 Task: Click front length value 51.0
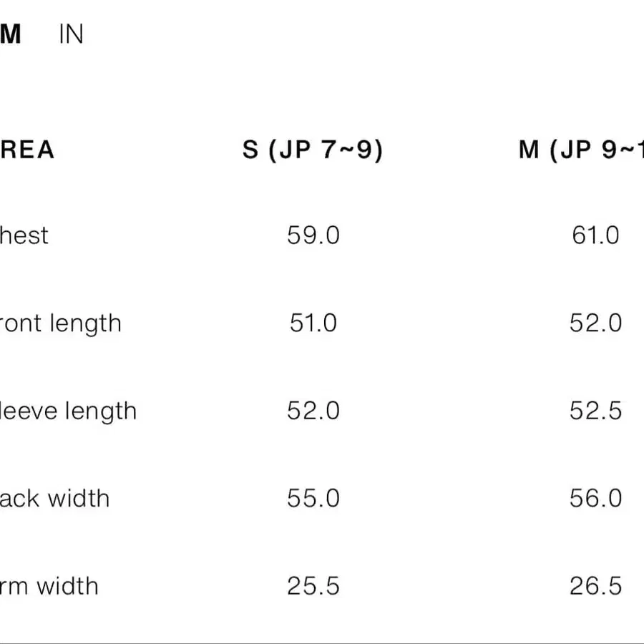[x=313, y=323]
